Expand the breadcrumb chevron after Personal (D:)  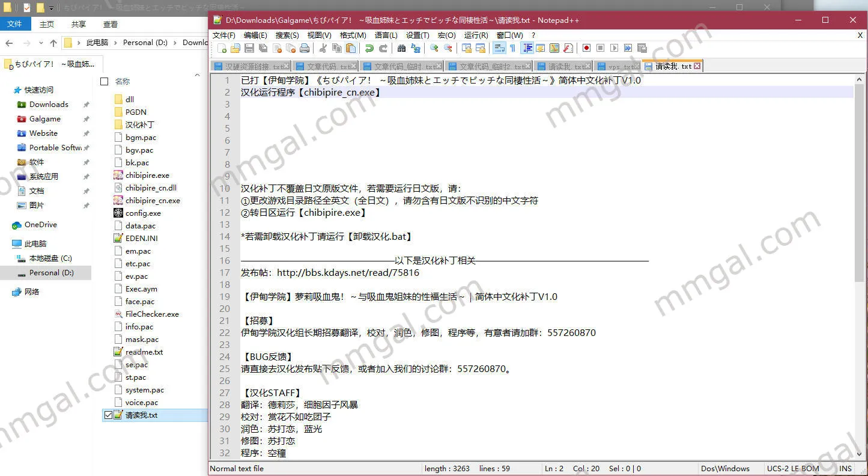click(175, 43)
